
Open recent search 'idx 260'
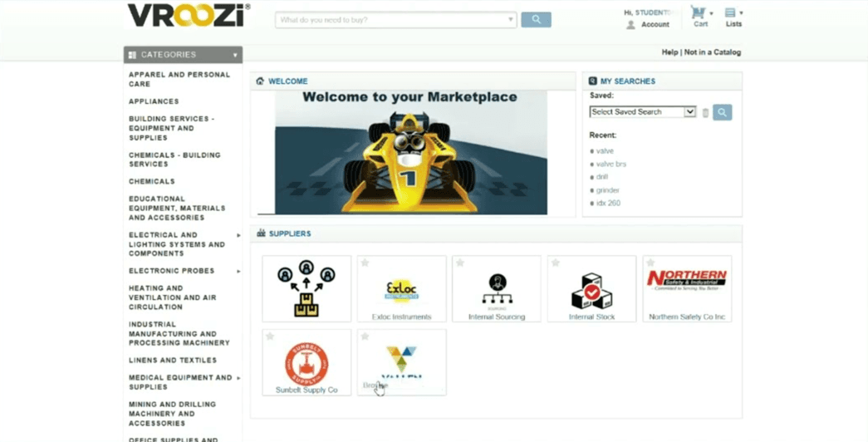pos(608,203)
